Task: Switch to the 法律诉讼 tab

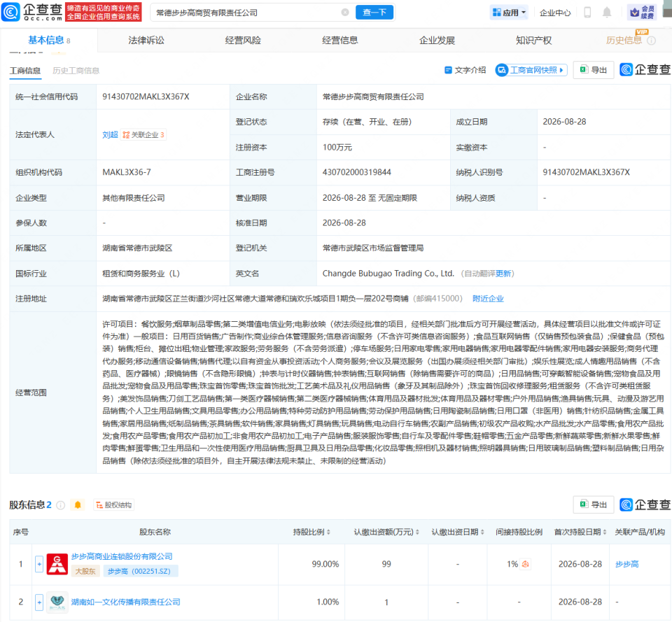Action: 146,41
